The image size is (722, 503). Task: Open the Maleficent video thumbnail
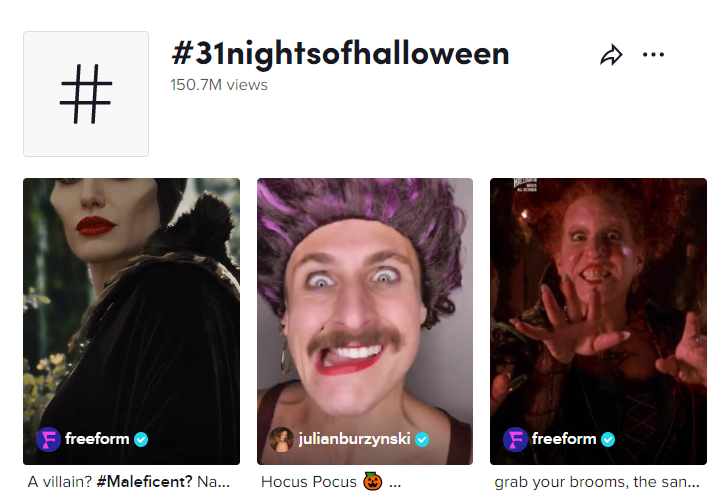[131, 300]
